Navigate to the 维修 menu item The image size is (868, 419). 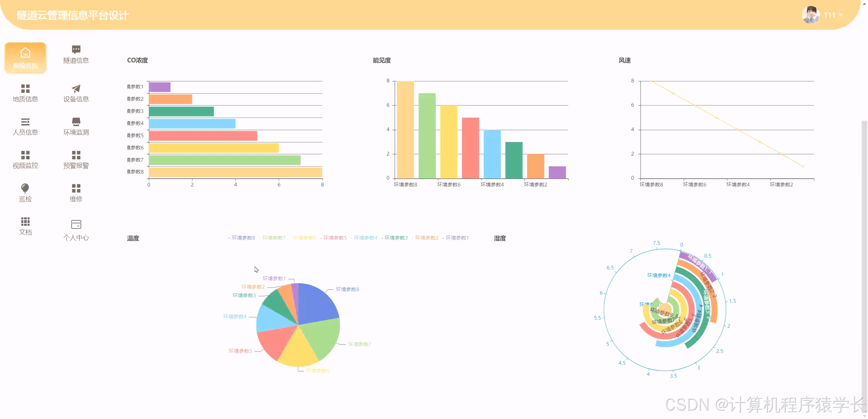76,193
